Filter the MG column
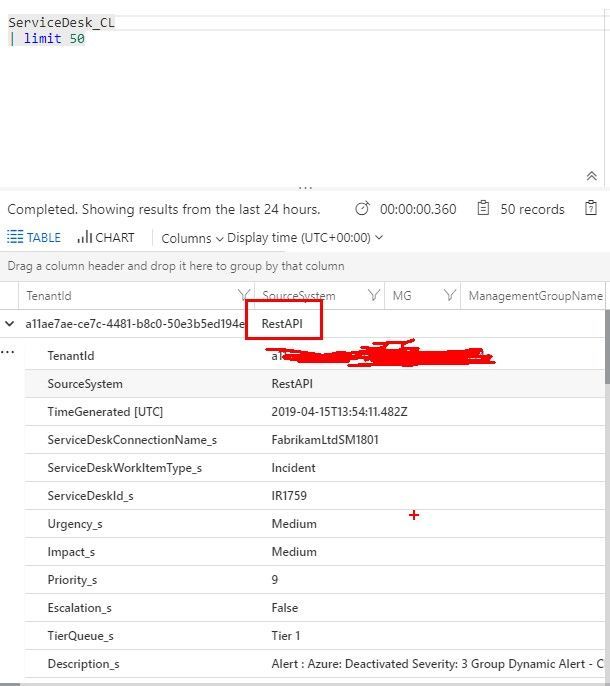Screen dimensions: 610x686 tap(449, 295)
